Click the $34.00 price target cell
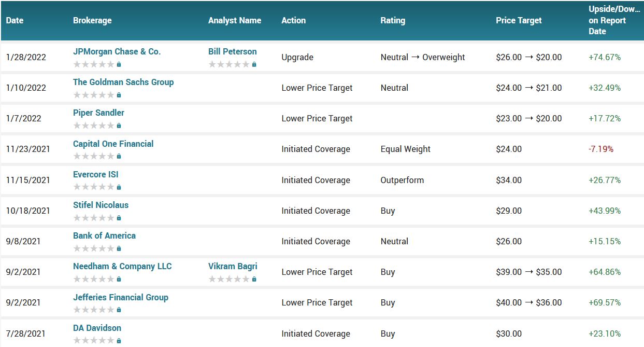The width and height of the screenshot is (644, 347). coord(509,180)
